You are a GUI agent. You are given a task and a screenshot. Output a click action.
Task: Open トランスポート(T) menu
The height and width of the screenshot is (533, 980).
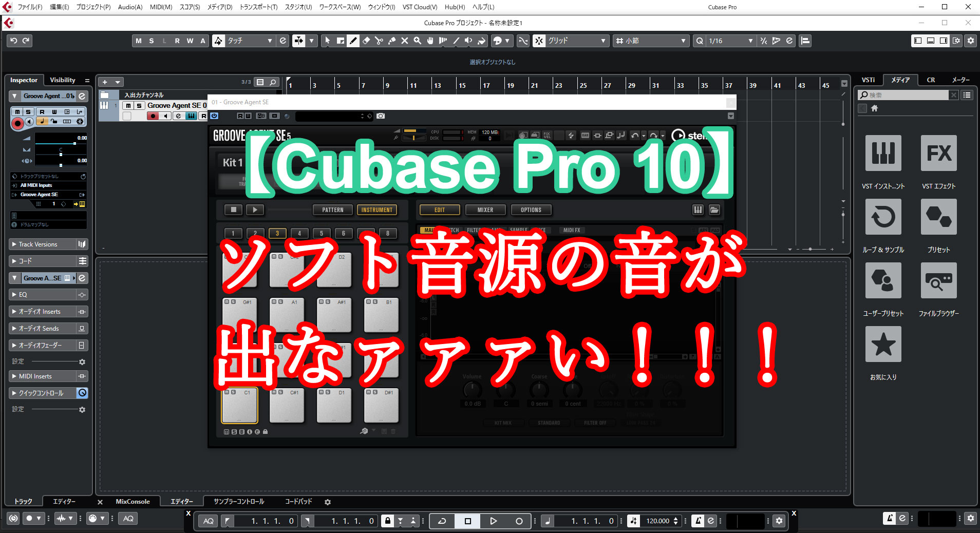tap(258, 7)
